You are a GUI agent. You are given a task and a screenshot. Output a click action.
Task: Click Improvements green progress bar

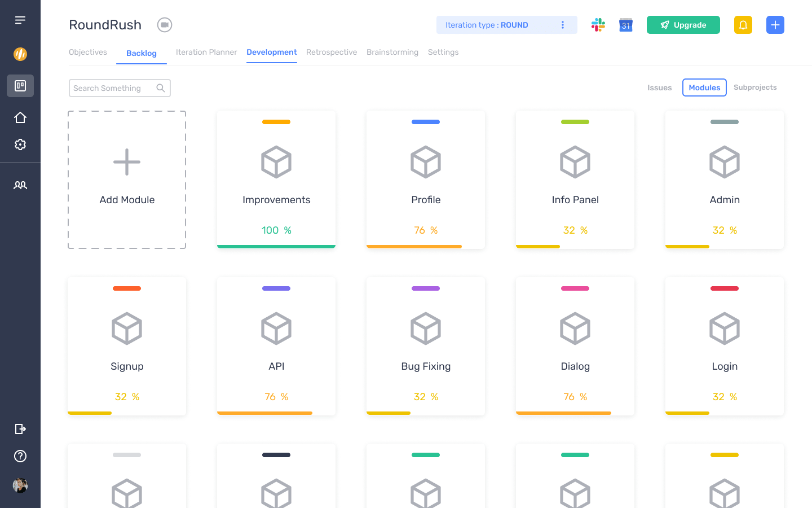click(276, 247)
